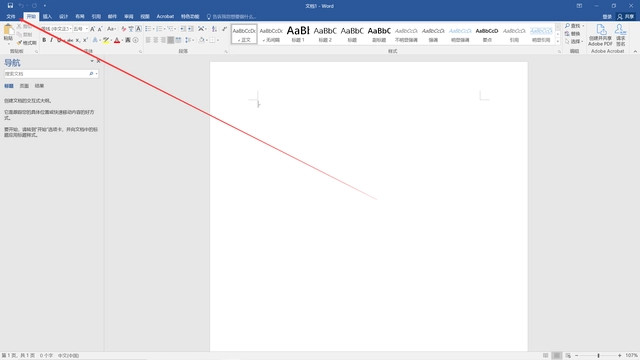Toggle underline formatting
This screenshot has width=640, height=360.
tap(60, 40)
